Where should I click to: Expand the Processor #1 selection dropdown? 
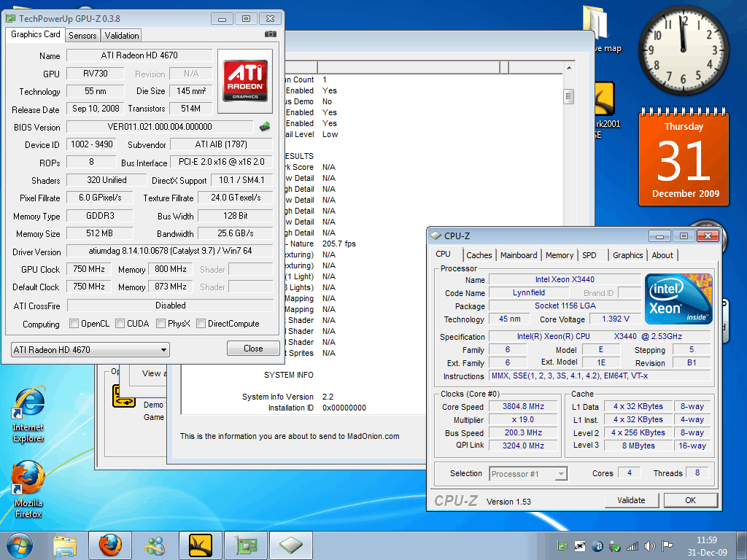pyautogui.click(x=528, y=474)
